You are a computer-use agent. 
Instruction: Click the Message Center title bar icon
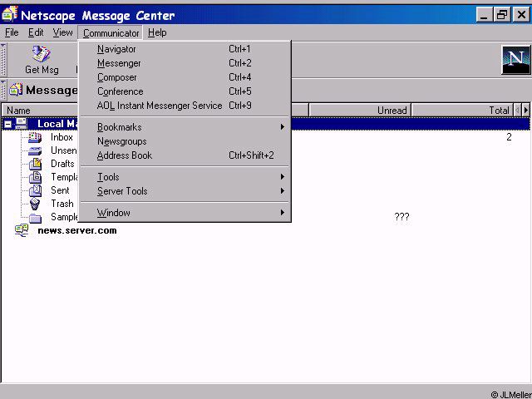click(x=9, y=14)
